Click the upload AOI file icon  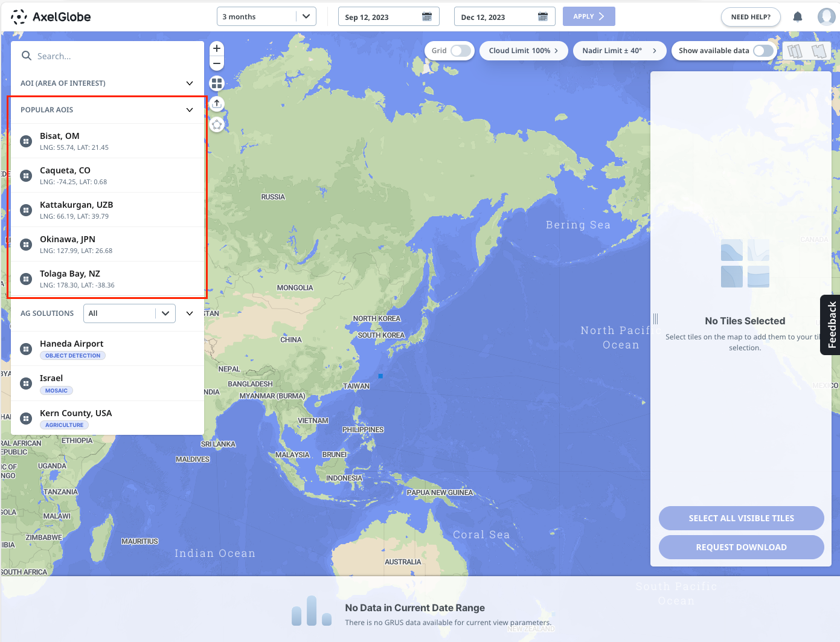point(217,104)
